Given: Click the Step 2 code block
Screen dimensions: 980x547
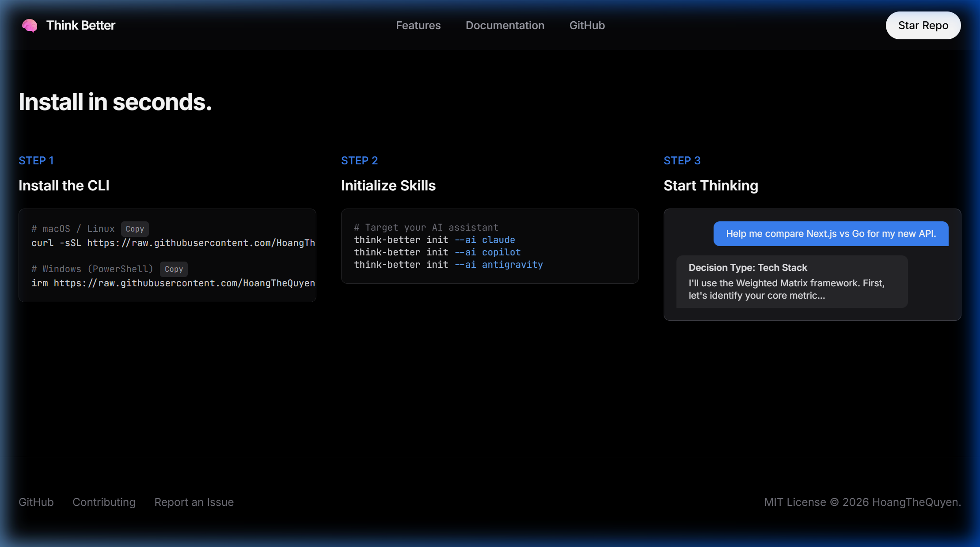Looking at the screenshot, I should (x=489, y=246).
